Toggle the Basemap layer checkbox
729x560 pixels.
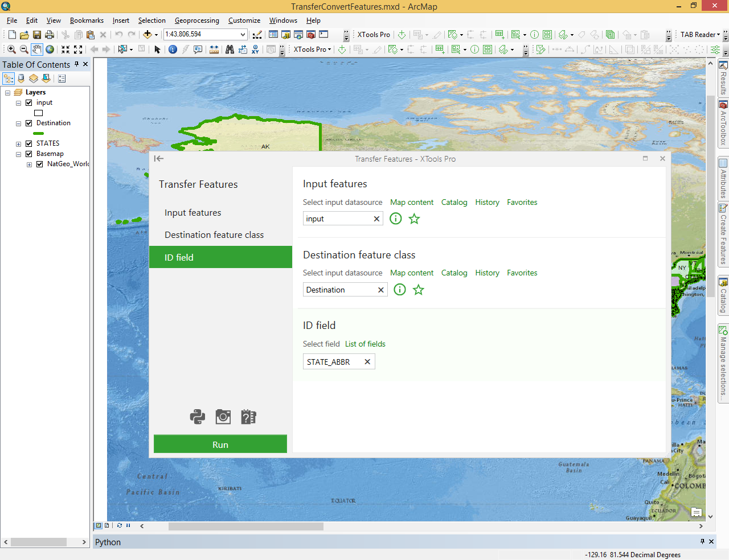tap(28, 154)
